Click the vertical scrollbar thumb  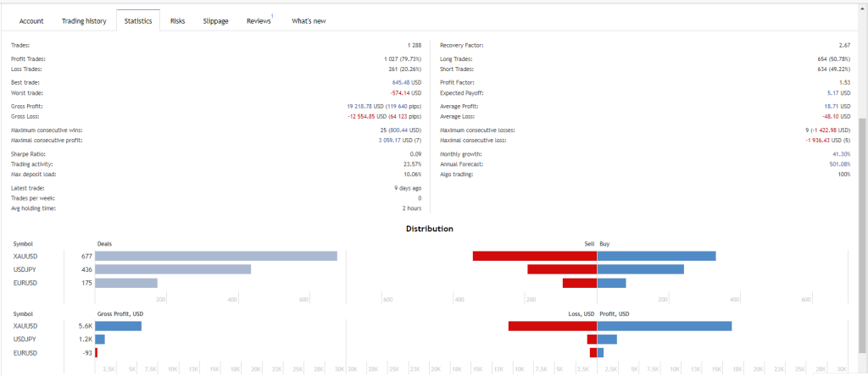tap(862, 235)
